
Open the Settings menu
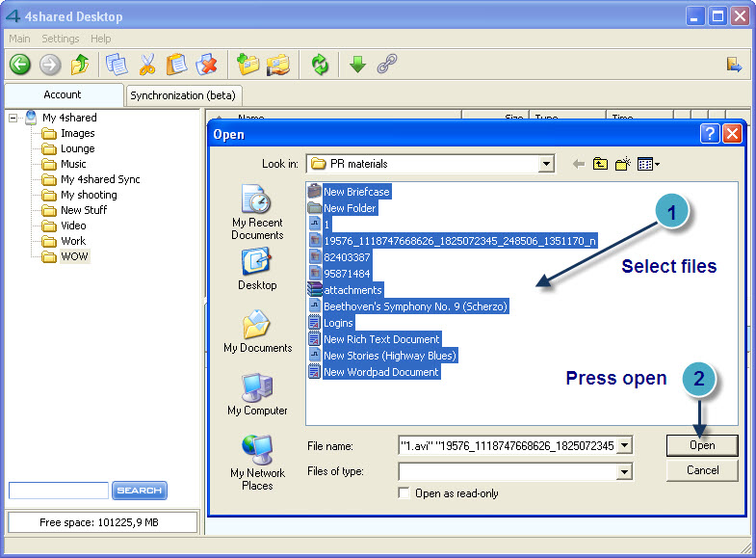click(61, 39)
